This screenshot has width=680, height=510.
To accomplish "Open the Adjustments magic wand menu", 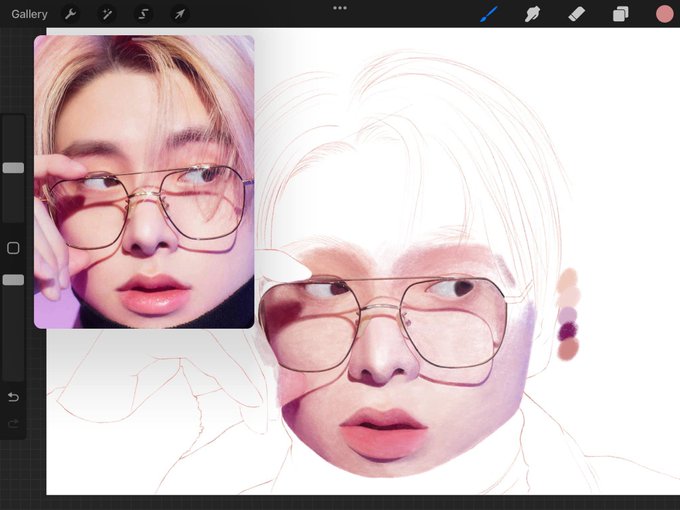I will coord(107,14).
